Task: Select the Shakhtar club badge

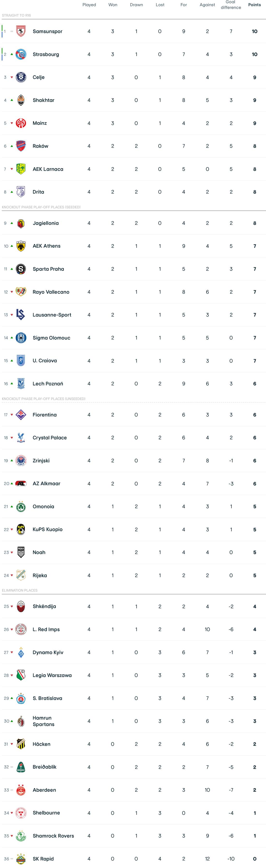Action: tap(21, 100)
